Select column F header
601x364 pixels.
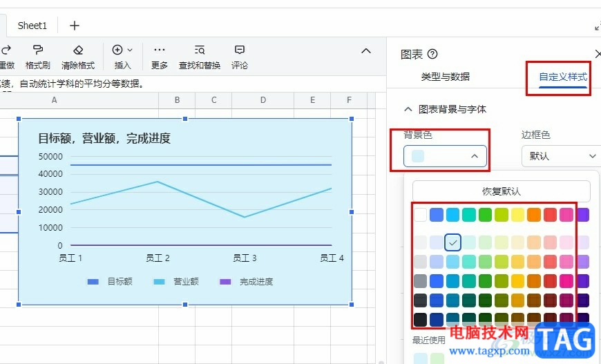point(349,100)
